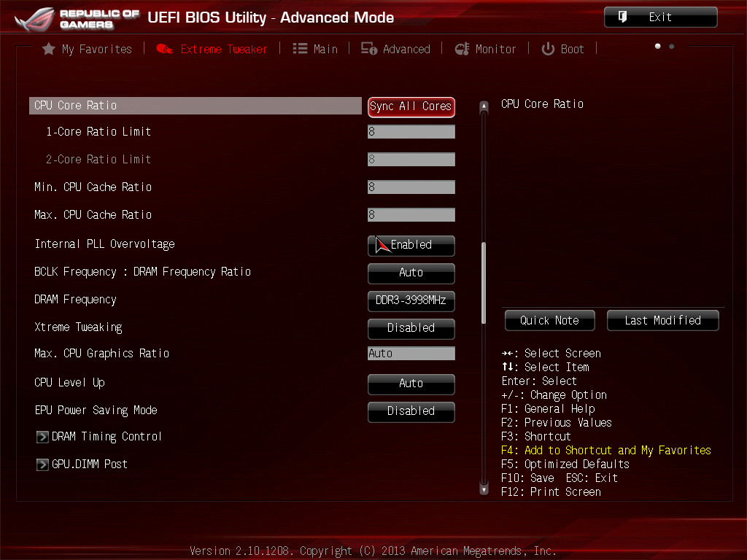This screenshot has height=560, width=747.
Task: Click the Boot tab power icon
Action: point(548,49)
